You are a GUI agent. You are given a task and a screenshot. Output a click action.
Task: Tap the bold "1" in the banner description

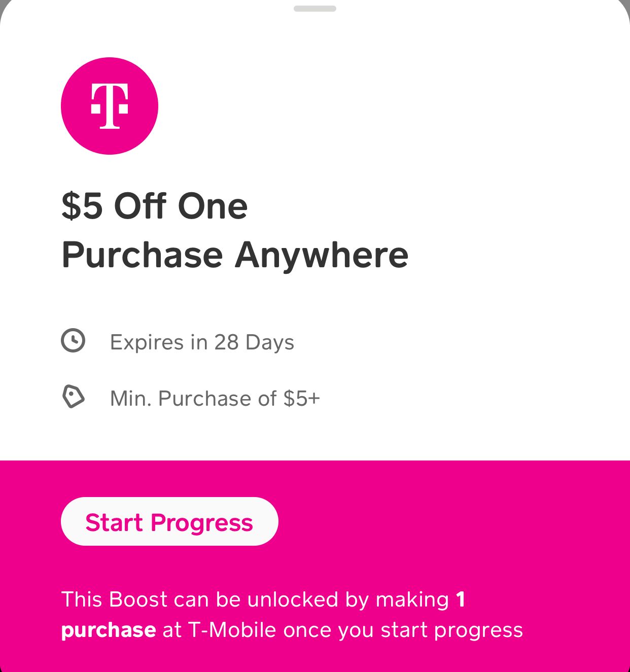tap(461, 599)
